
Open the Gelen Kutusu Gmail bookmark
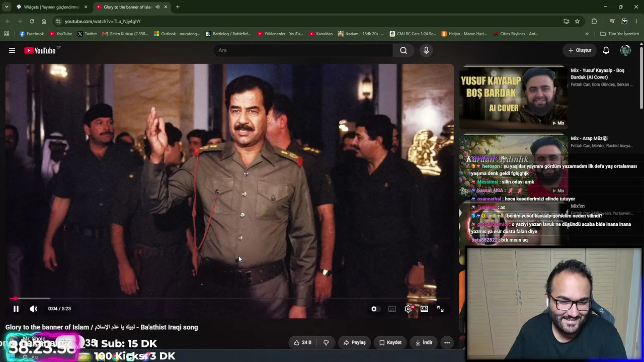click(x=125, y=34)
